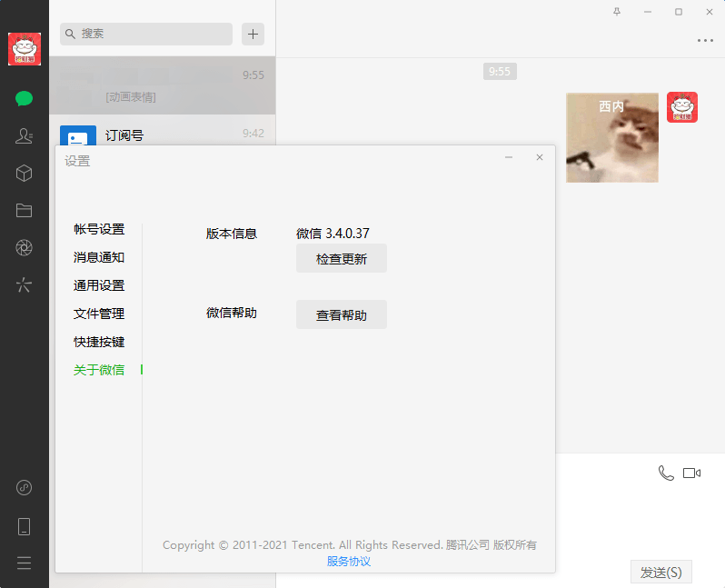Image resolution: width=725 pixels, height=588 pixels.
Task: Click the phone icon in left sidebar
Action: coord(25,526)
